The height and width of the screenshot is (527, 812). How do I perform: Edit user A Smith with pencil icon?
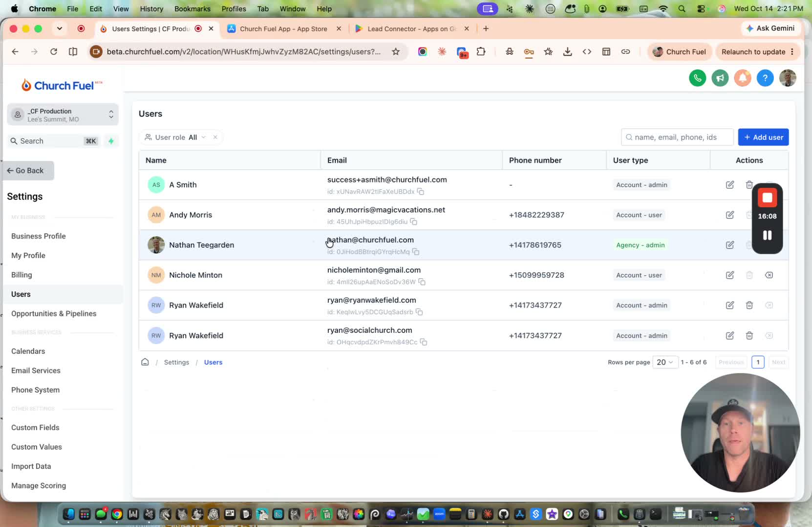(729, 185)
